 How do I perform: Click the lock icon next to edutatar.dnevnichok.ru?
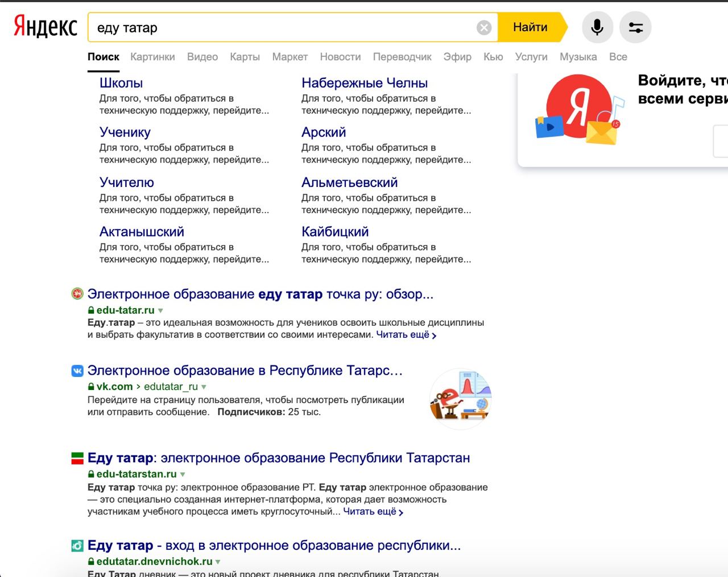coord(91,562)
